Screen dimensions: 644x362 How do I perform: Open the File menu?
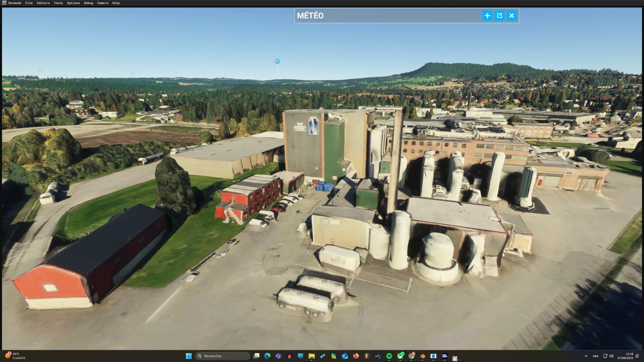(x=29, y=3)
